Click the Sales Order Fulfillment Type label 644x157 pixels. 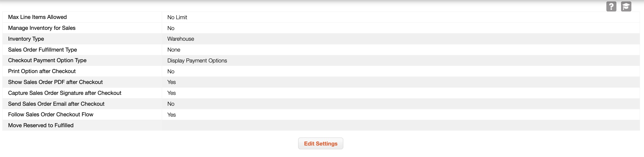pyautogui.click(x=43, y=50)
